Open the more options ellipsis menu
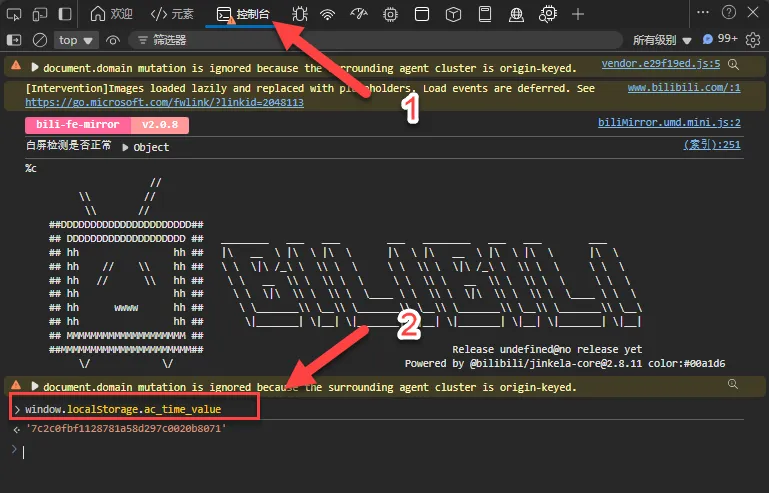 703,12
